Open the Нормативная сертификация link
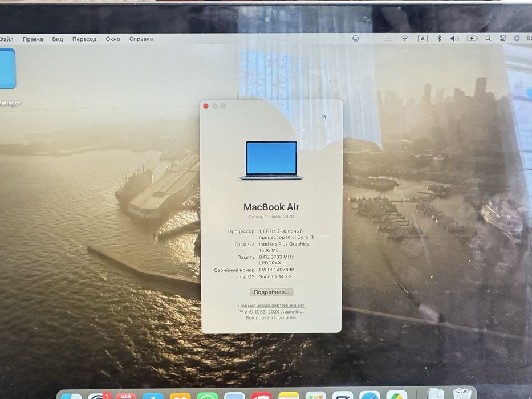 [271, 306]
